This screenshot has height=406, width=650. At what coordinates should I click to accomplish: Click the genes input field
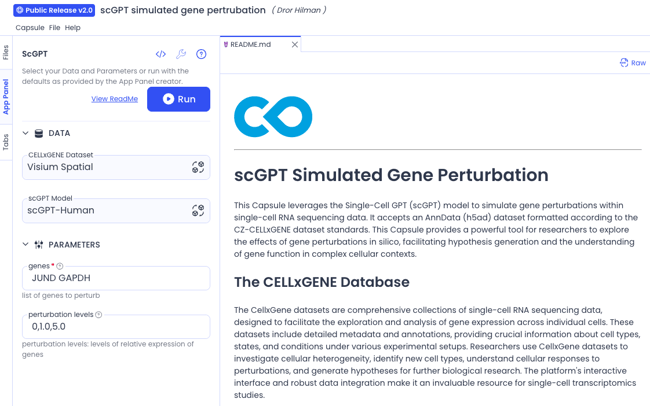(x=116, y=278)
